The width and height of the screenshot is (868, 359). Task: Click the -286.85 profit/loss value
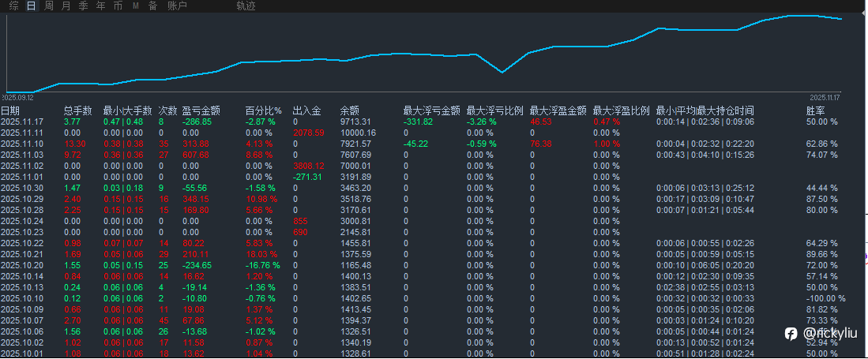[197, 122]
